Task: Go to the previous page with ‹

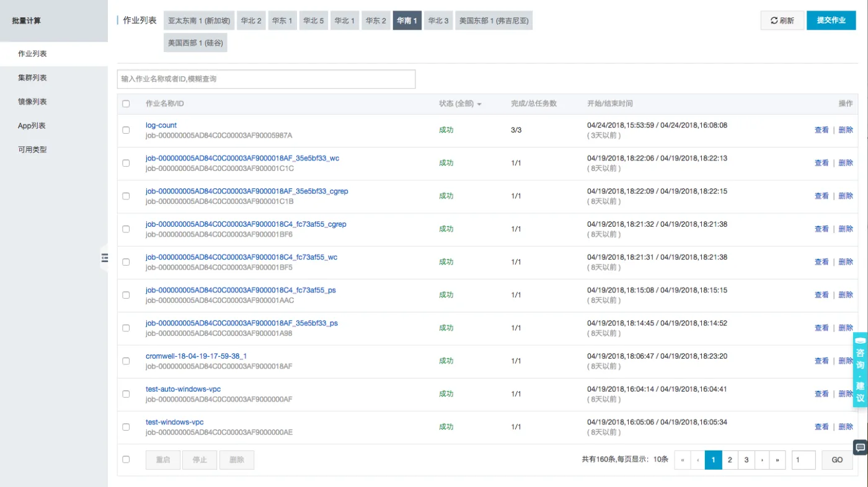Action: coord(698,460)
